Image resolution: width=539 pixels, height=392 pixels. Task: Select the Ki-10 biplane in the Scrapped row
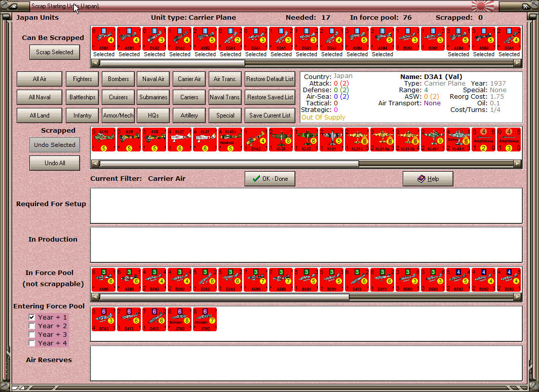pos(104,140)
